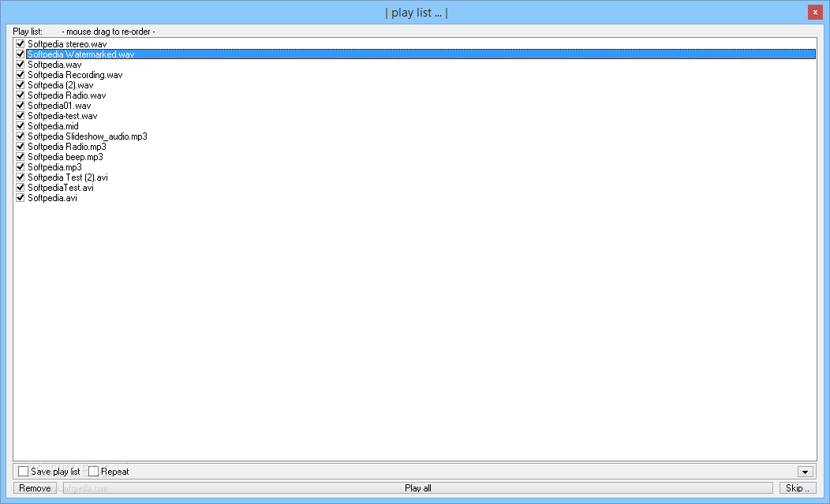
Task: Uncheck Softpedia01.wav checkbox
Action: point(20,106)
